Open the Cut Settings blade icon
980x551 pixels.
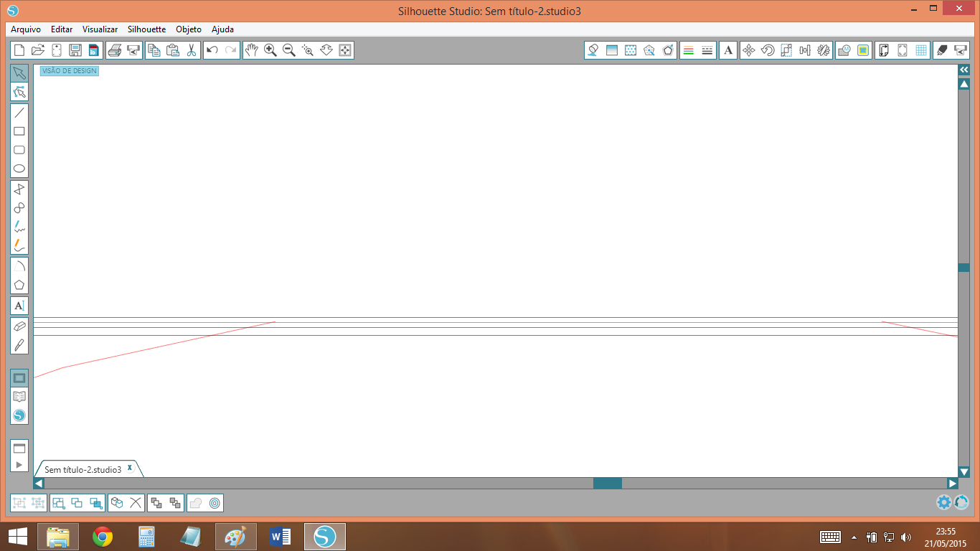coord(942,50)
